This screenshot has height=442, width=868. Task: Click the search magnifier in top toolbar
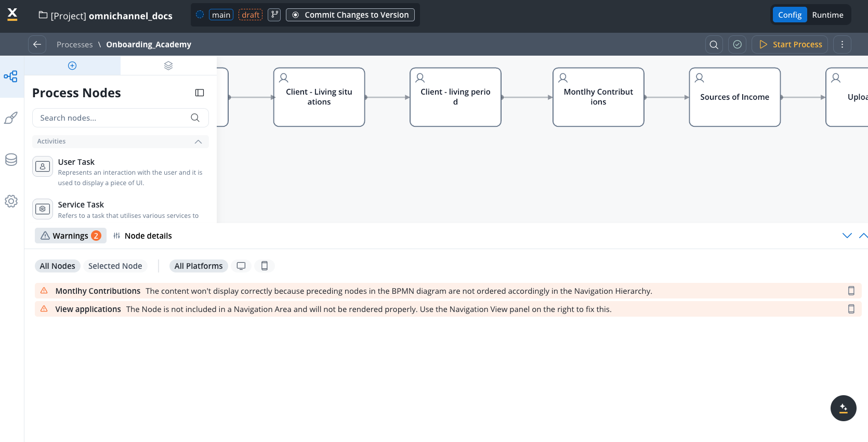click(714, 45)
